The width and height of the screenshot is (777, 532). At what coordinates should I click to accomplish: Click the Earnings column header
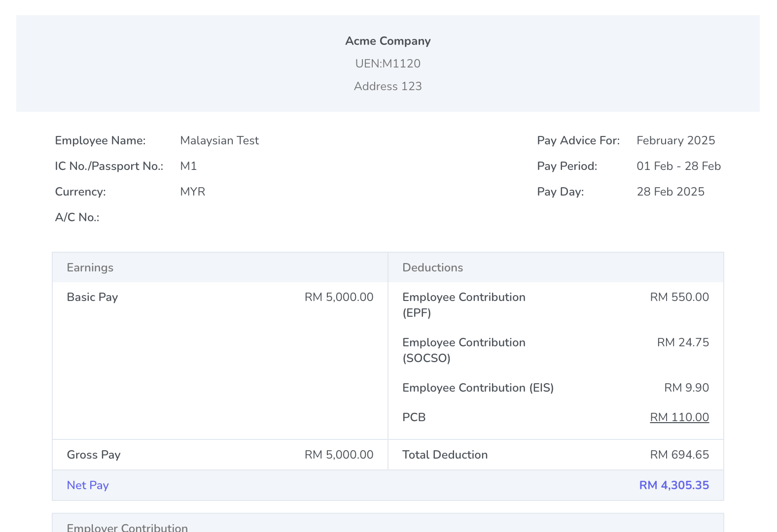90,267
